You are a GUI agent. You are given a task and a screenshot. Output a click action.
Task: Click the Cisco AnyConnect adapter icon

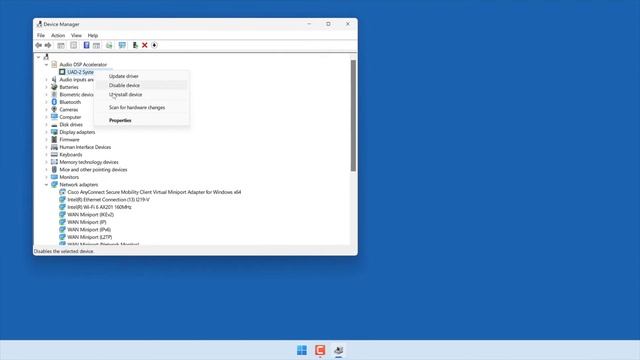62,192
